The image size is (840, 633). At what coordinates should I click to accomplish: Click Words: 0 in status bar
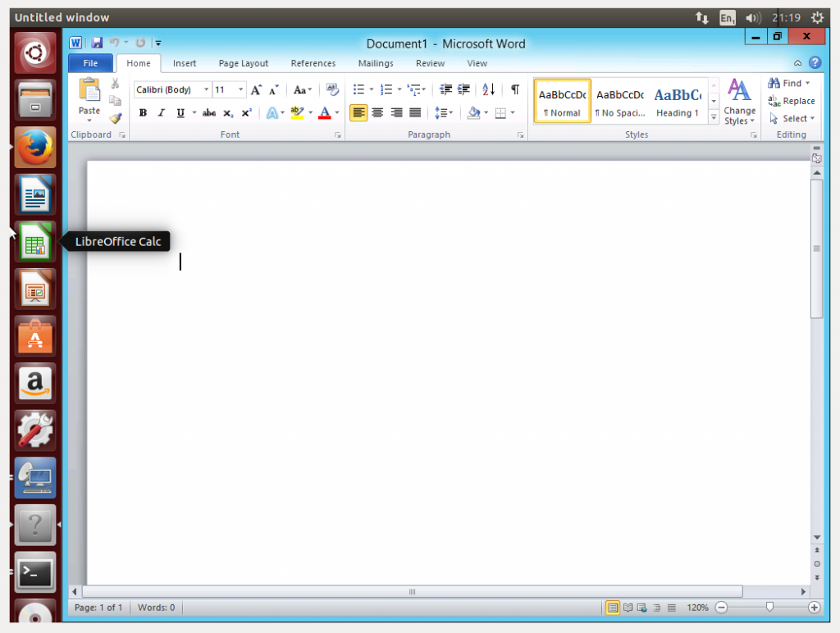[x=156, y=608]
